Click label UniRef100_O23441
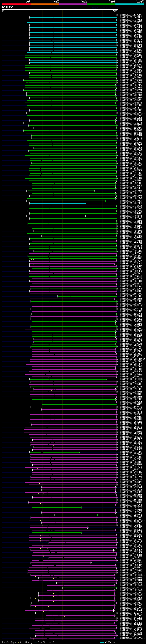This screenshot has width=146, height=644. (x=131, y=263)
